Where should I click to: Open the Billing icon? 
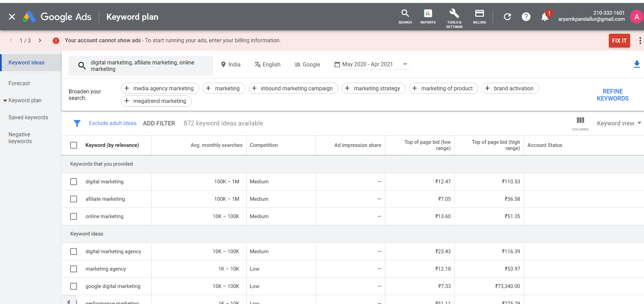(480, 16)
